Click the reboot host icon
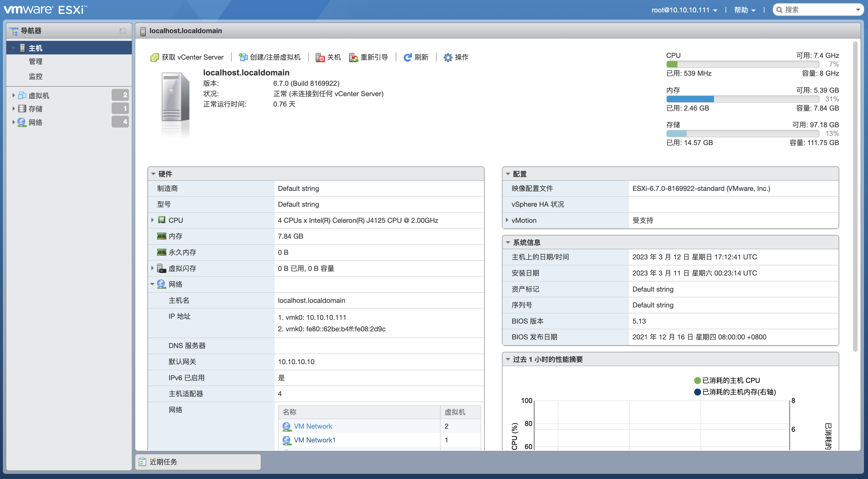868x479 pixels. (x=353, y=57)
